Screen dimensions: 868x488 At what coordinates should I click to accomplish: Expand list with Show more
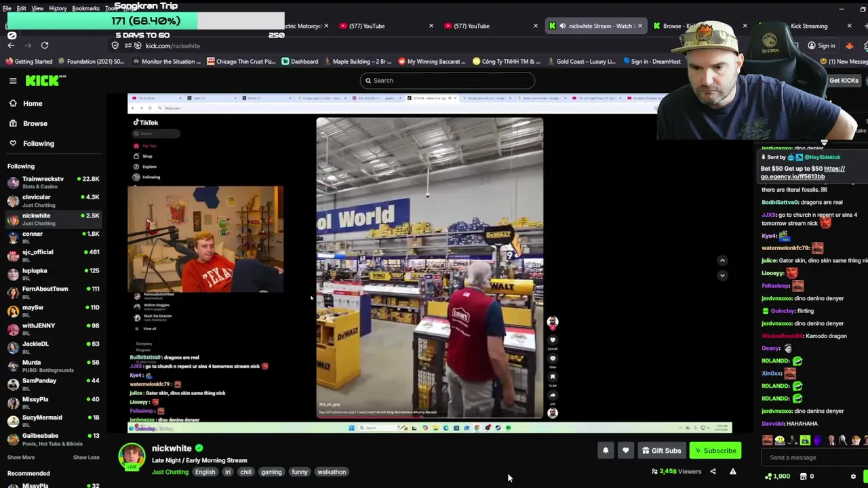point(21,457)
